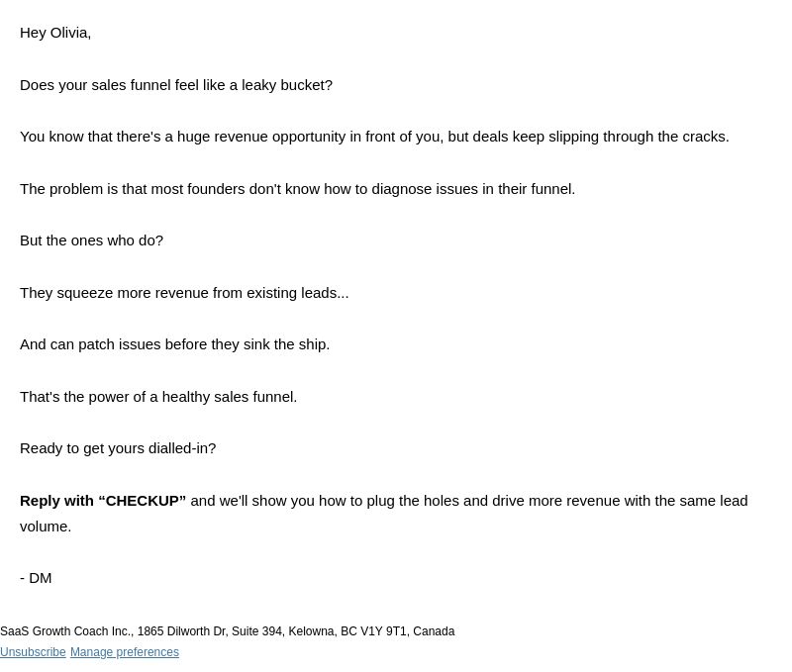Click the leaky bucket question sentence
Screen dimensions: 792x672
[x=176, y=85]
